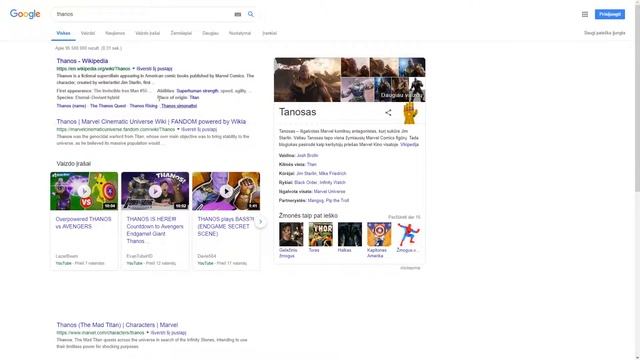Open the Daugiau search options menu
640x360 pixels.
[210, 33]
